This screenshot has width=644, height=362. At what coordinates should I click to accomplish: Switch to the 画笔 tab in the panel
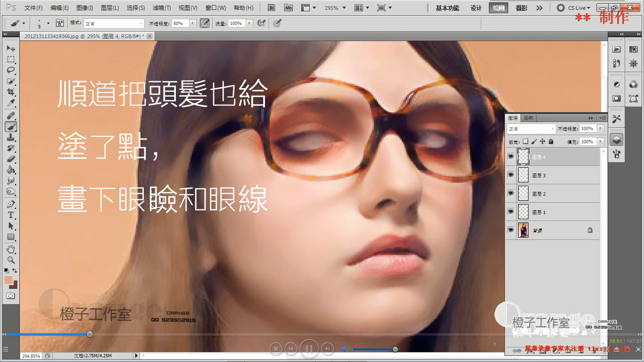click(528, 118)
